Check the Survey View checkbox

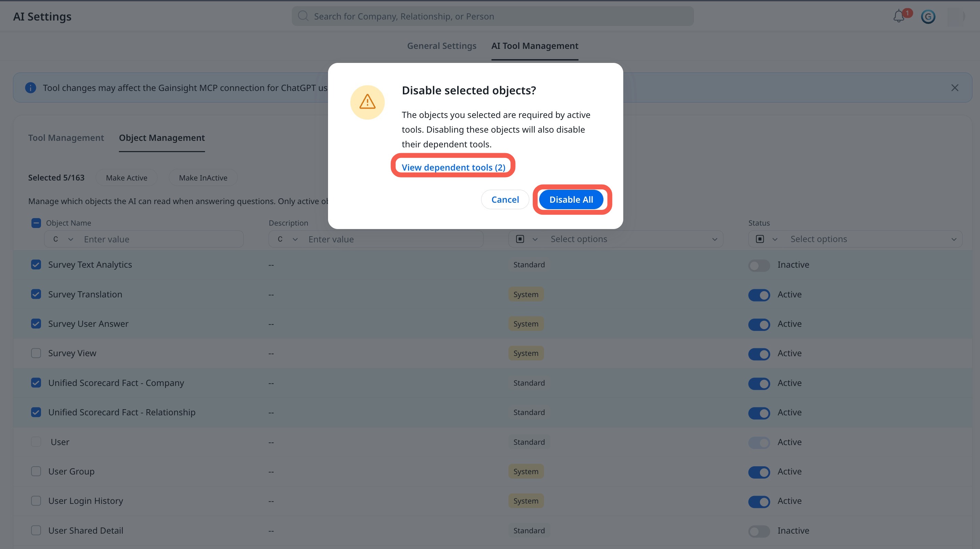[36, 353]
